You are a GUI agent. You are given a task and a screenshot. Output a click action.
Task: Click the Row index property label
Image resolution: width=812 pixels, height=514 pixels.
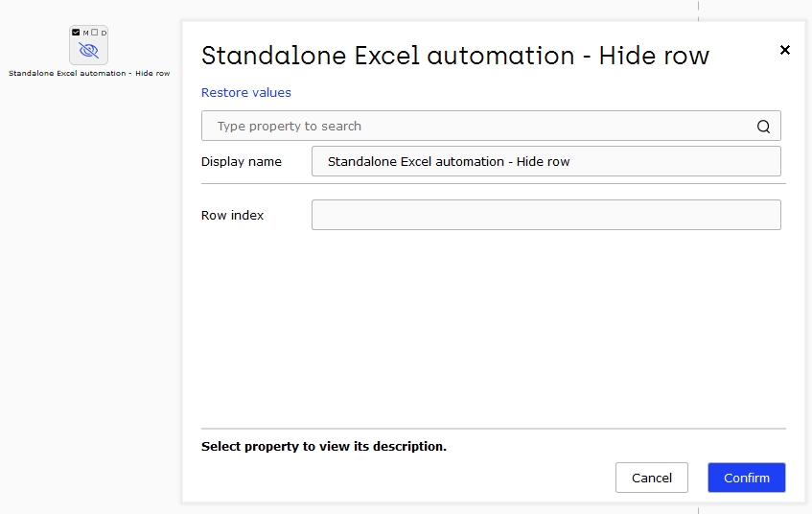point(232,215)
